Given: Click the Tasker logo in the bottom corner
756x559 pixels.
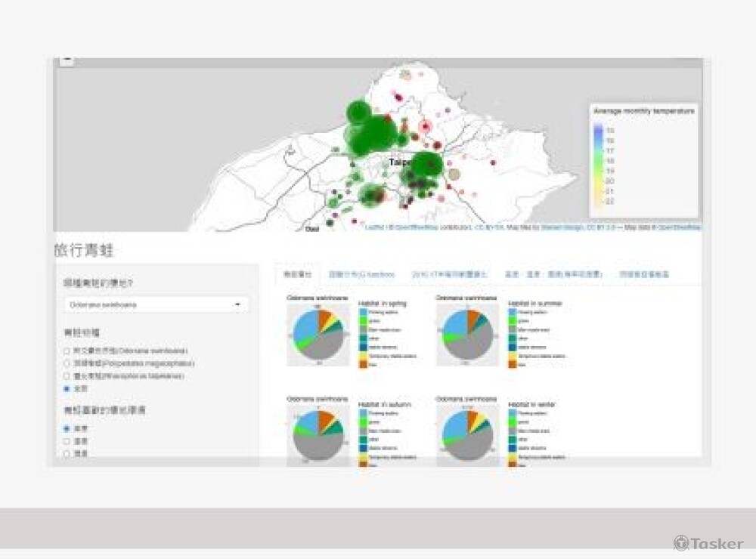Looking at the screenshot, I should pyautogui.click(x=708, y=543).
